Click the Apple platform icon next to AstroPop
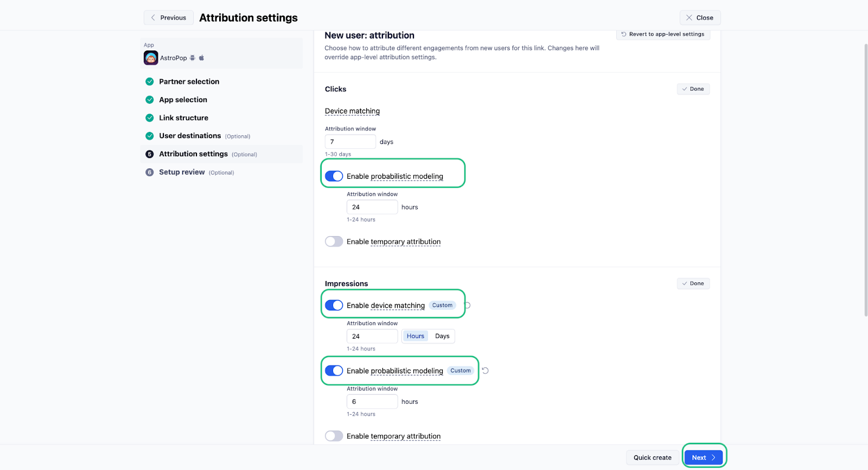 (x=201, y=58)
